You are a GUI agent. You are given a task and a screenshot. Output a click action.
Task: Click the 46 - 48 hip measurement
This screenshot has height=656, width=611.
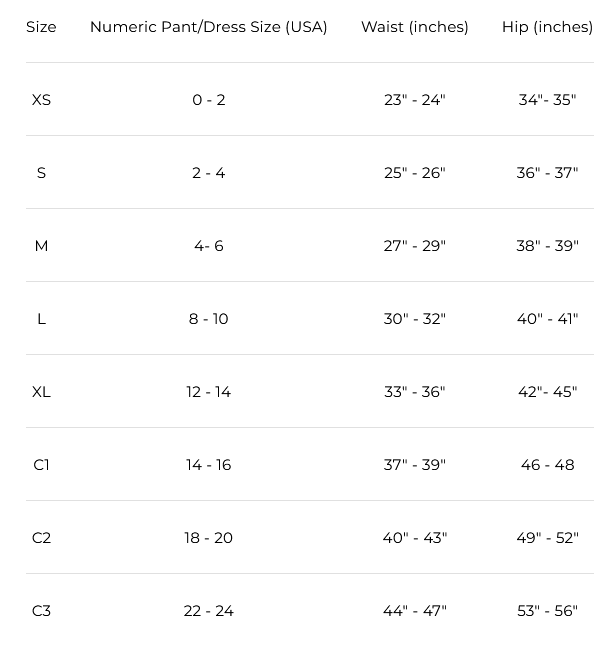(547, 465)
